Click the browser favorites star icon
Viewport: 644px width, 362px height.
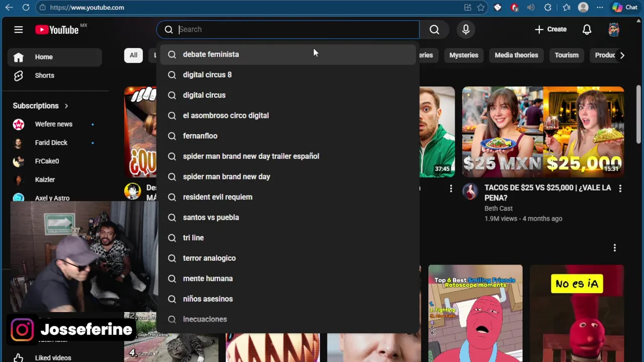(481, 8)
